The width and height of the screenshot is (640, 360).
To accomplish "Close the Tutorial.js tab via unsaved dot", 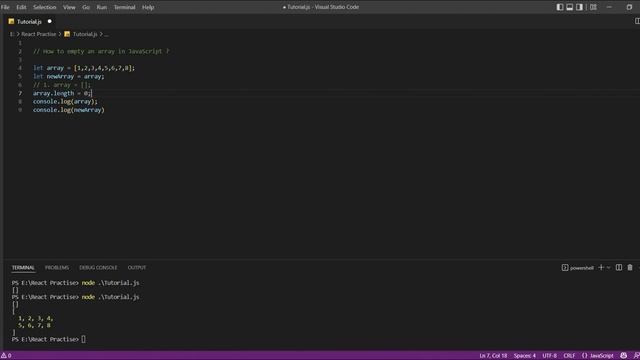I will click(x=49, y=21).
